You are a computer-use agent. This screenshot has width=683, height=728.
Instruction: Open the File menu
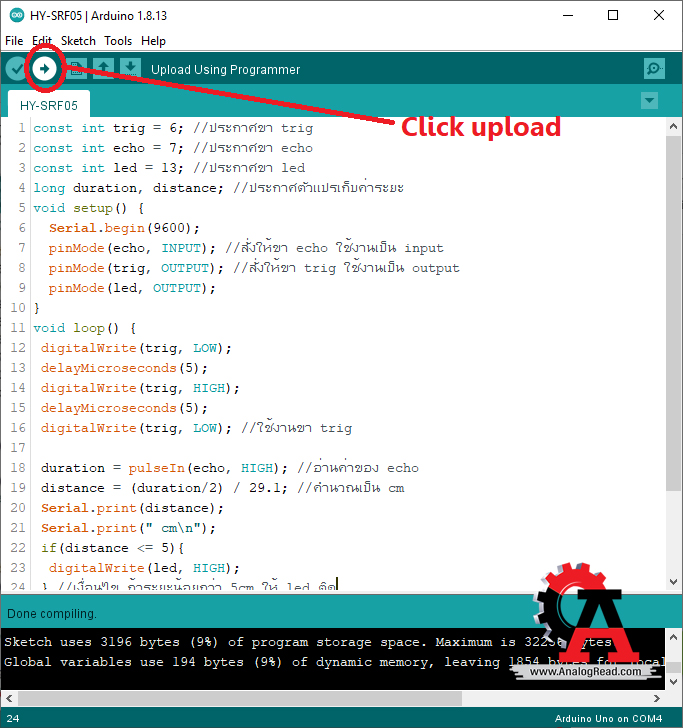point(14,41)
